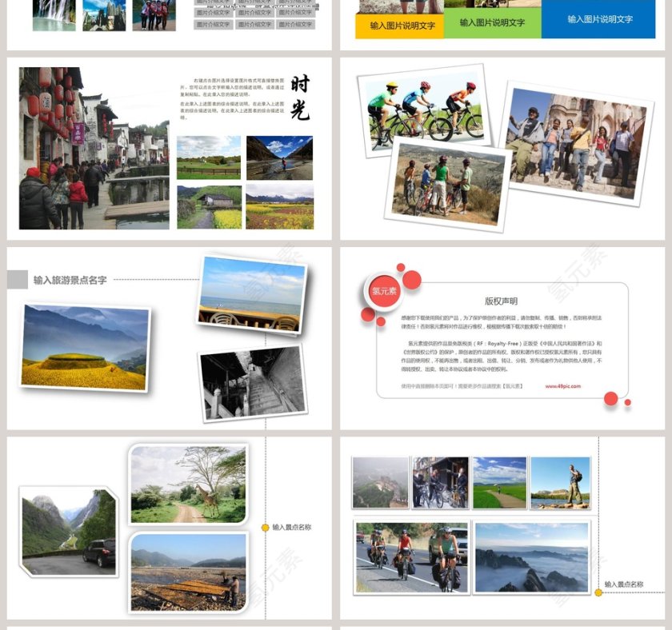The height and width of the screenshot is (630, 672).
Task: Select the black and white stairway photo
Action: 252,383
